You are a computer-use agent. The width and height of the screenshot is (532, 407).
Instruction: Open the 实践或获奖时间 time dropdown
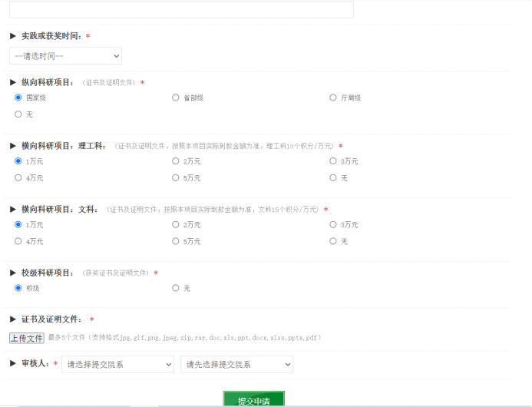pyautogui.click(x=65, y=56)
